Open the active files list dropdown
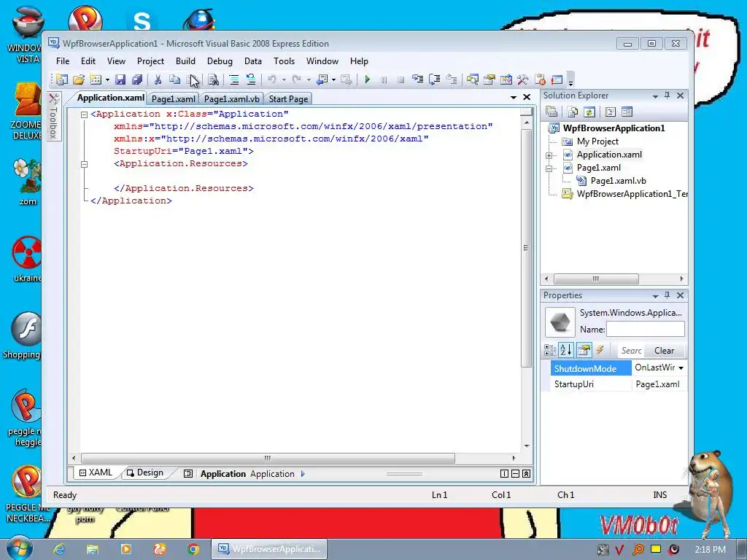The height and width of the screenshot is (560, 747). [x=513, y=97]
